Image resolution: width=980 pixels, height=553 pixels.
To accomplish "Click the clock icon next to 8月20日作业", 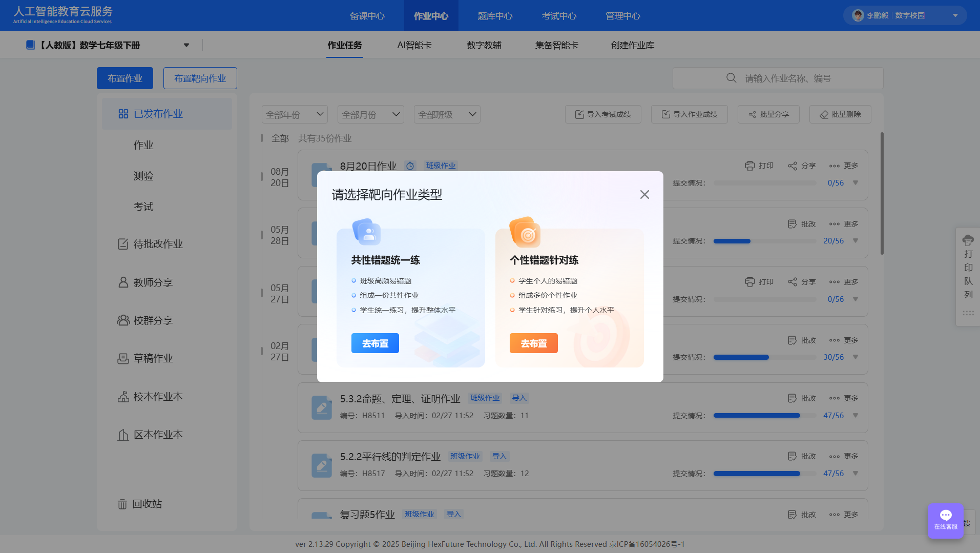I will (409, 166).
